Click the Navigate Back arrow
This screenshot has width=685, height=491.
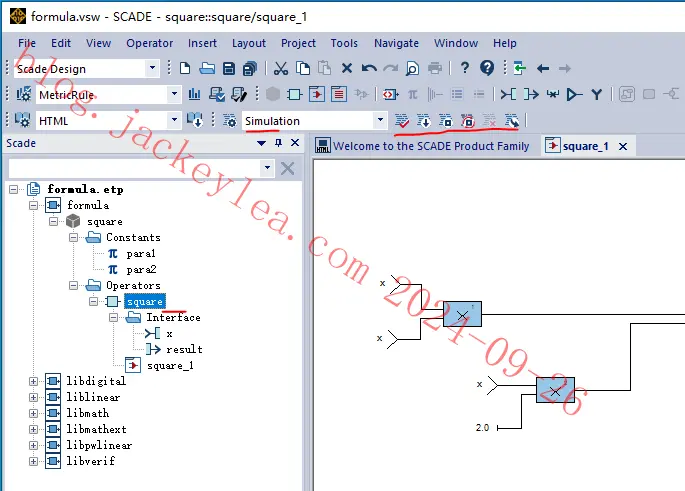(543, 69)
